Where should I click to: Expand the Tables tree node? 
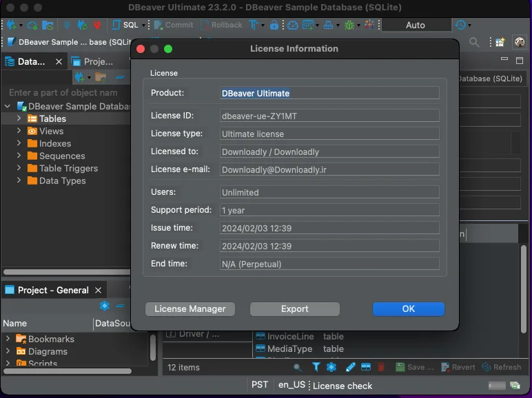coord(19,118)
